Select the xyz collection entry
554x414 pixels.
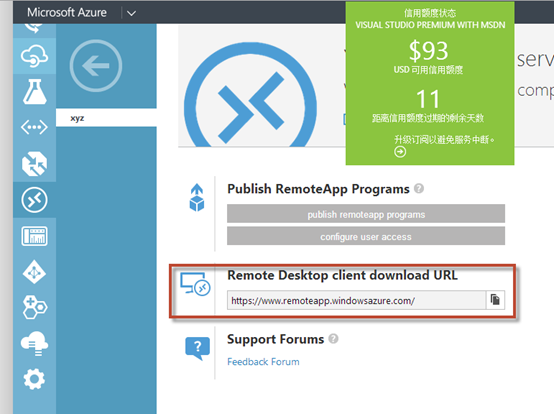(106, 118)
